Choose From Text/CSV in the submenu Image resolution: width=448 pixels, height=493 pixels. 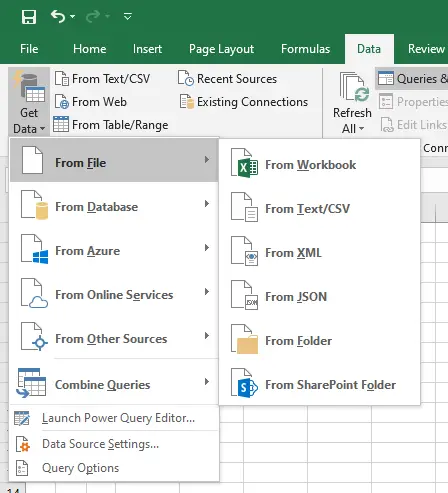click(320, 208)
